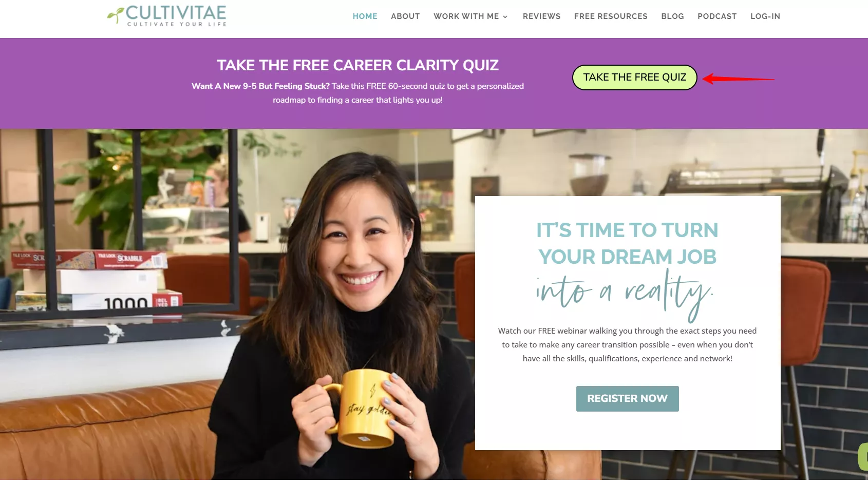Navigate to the Blog

pyautogui.click(x=672, y=16)
